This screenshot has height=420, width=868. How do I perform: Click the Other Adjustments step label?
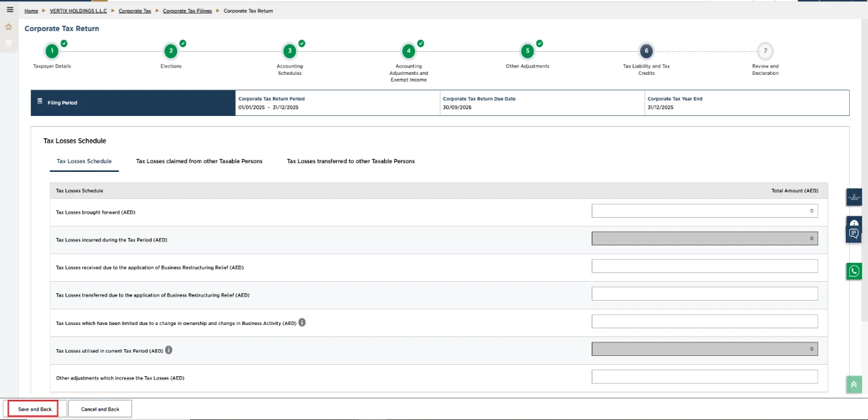point(528,66)
